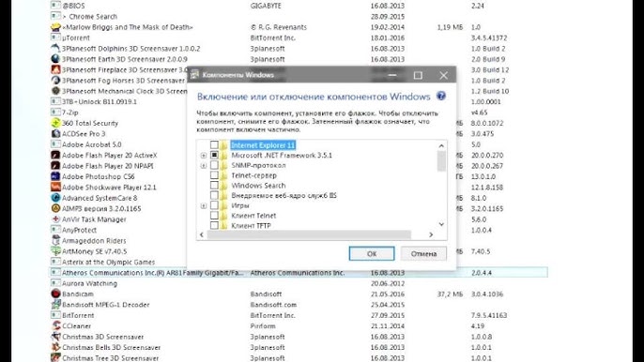Select the Internet Explorer 11 tree item

263,145
